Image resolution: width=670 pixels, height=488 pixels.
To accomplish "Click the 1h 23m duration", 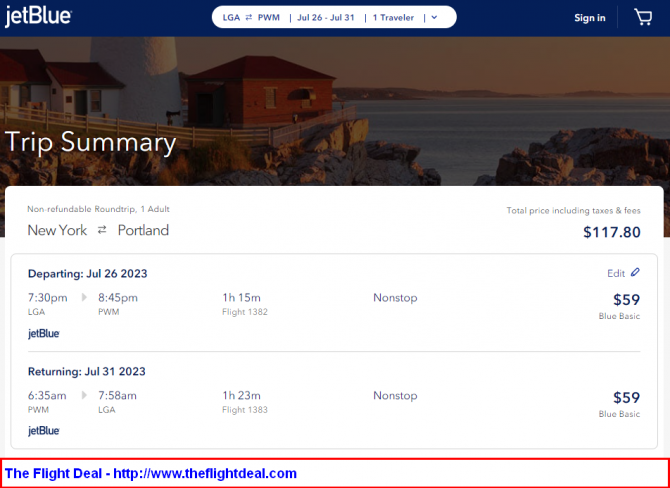I will (241, 395).
